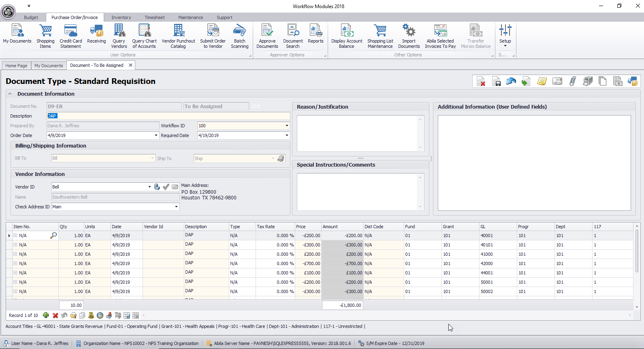This screenshot has height=349, width=644.
Task: Open the Workflow ID dropdown
Action: [x=287, y=126]
